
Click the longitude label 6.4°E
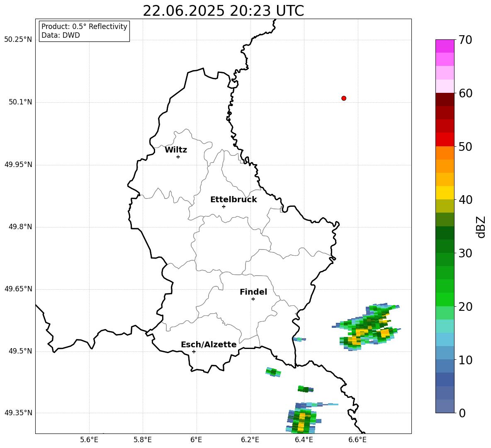[304, 440]
